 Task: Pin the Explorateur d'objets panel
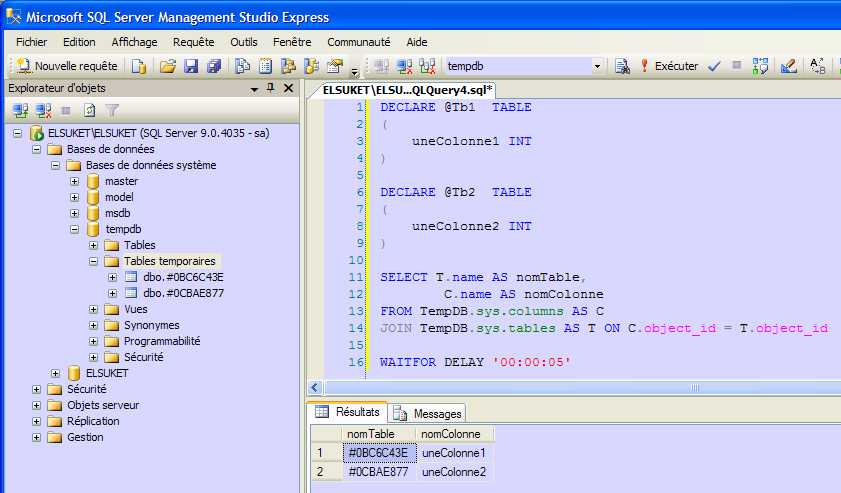click(x=270, y=88)
